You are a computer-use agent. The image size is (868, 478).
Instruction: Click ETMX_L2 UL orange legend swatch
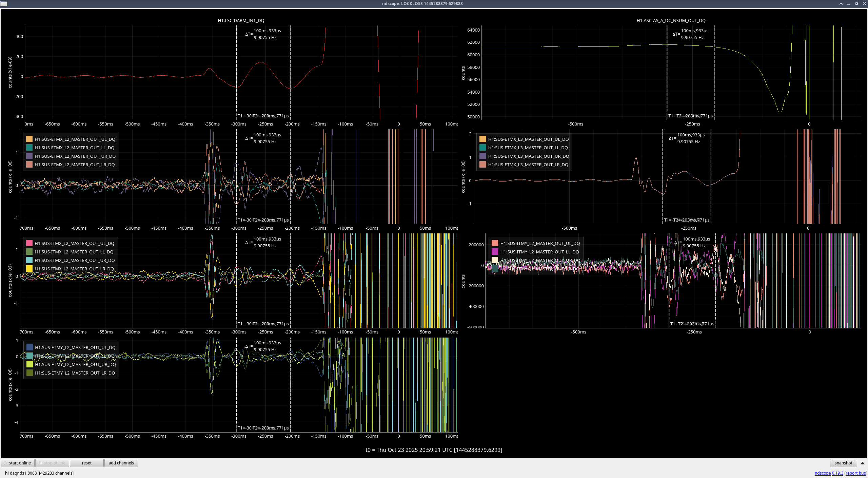(29, 139)
